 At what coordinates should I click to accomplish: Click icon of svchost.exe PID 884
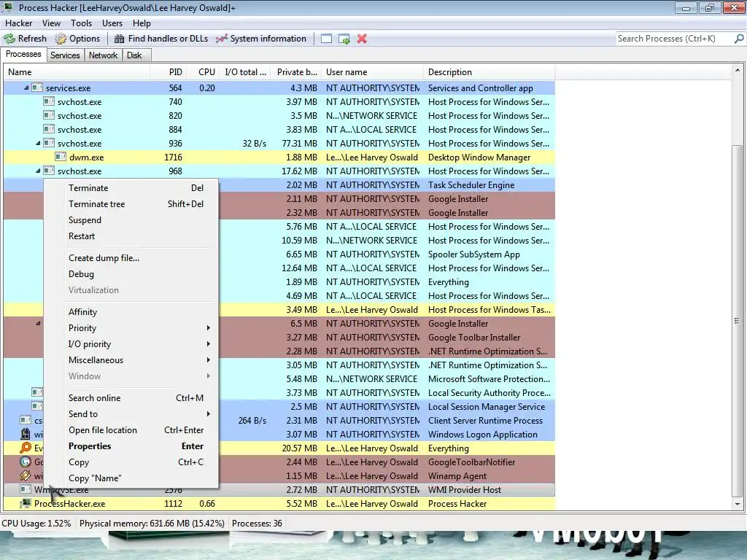point(49,129)
